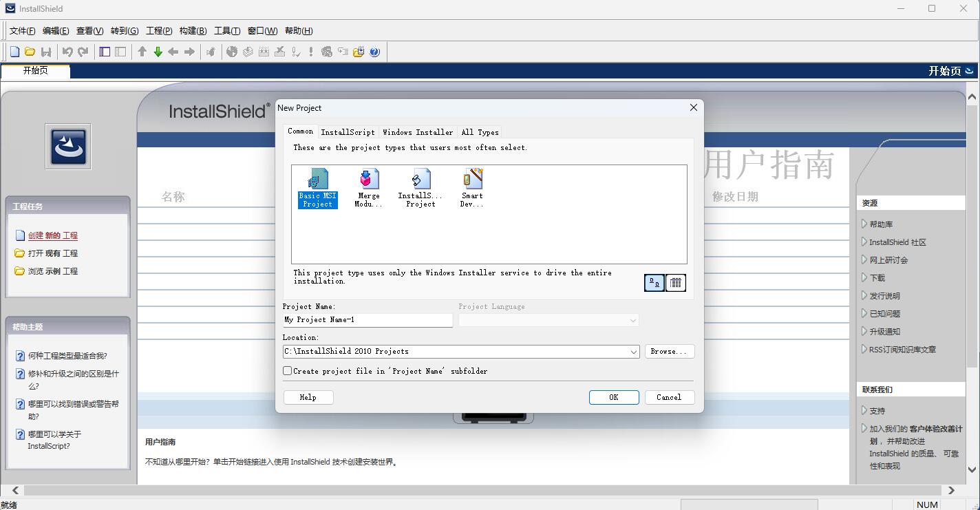
Task: Open the 工具(T) menu
Action: coord(227,31)
